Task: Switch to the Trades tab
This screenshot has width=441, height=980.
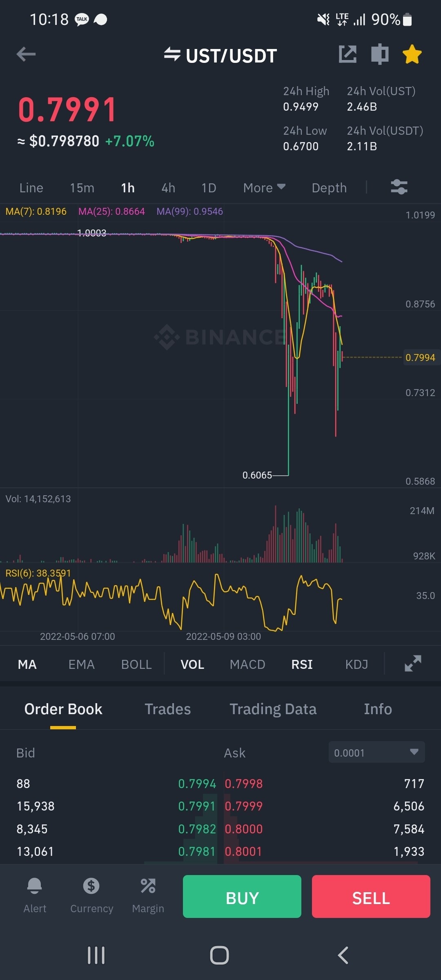Action: tap(168, 709)
